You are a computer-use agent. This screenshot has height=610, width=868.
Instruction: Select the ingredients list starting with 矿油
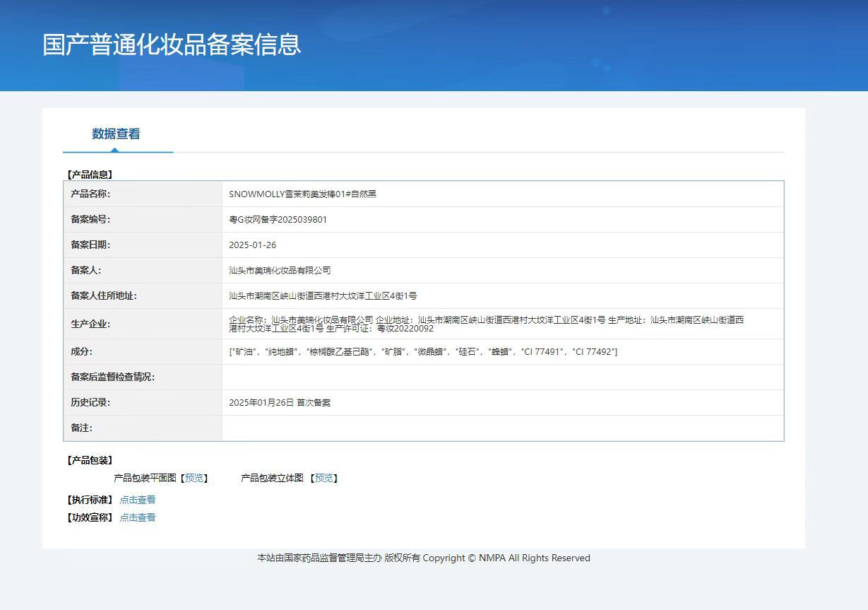pyautogui.click(x=423, y=352)
